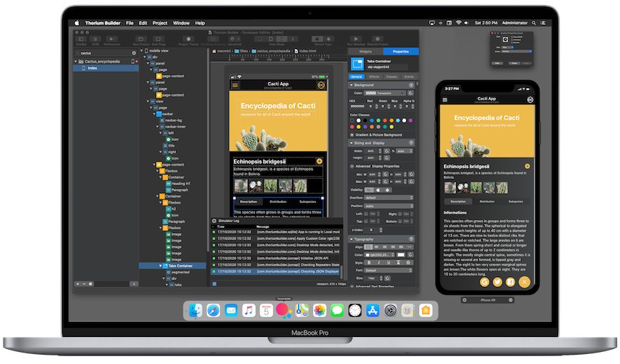Switch to the Properties tab
Viewport: 620px width, 364px height.
pyautogui.click(x=401, y=52)
